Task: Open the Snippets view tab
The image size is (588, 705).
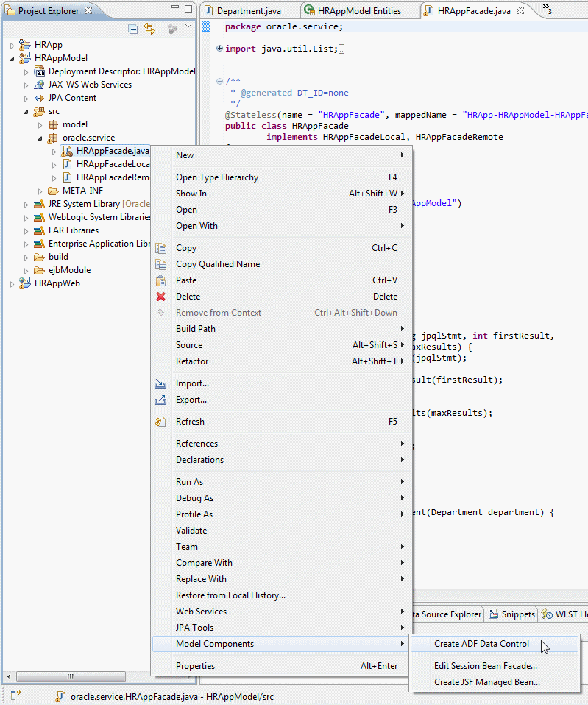Action: [512, 614]
